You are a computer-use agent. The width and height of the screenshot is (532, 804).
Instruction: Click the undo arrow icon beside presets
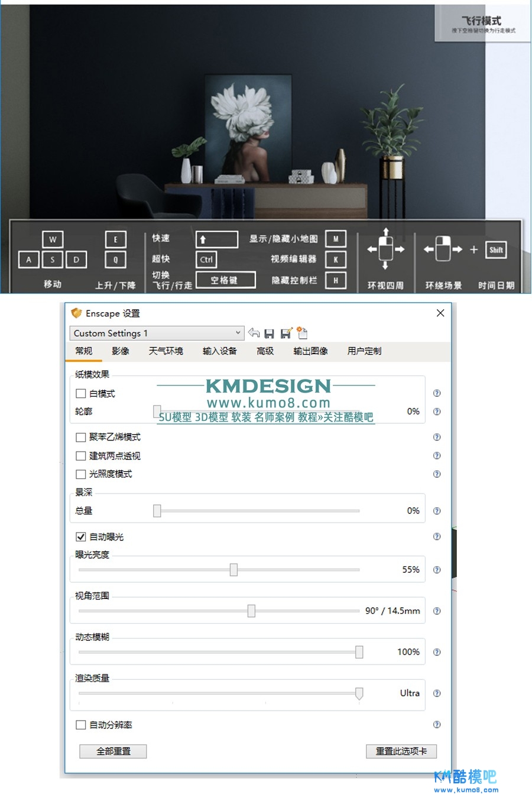point(254,333)
